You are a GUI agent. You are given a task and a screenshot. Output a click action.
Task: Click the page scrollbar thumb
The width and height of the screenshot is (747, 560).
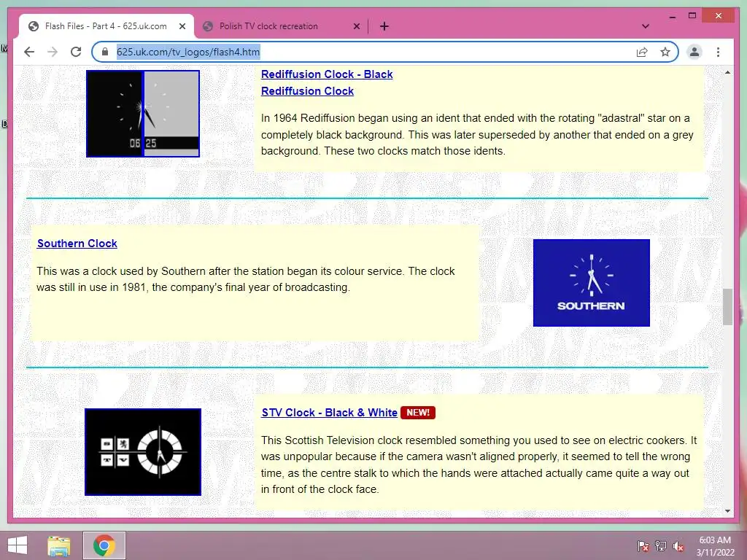(x=727, y=307)
